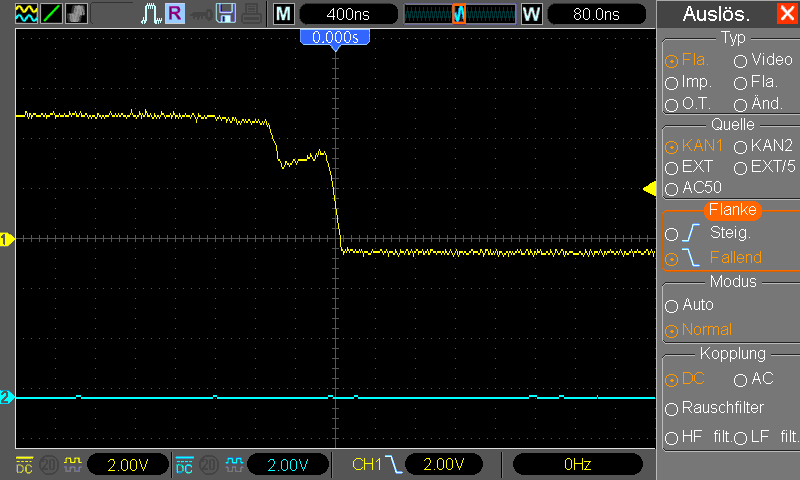This screenshot has height=480, width=800.
Task: Set trigger mode to Normal
Action: (x=698, y=330)
